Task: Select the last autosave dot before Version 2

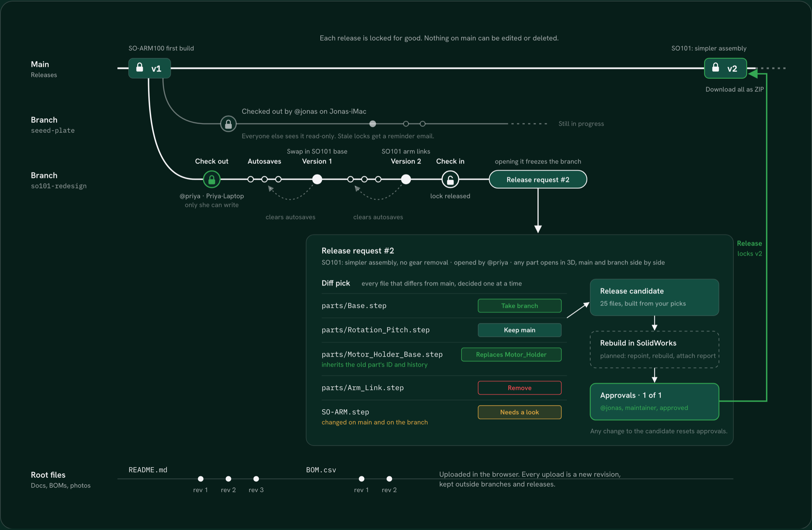Action: tap(378, 179)
